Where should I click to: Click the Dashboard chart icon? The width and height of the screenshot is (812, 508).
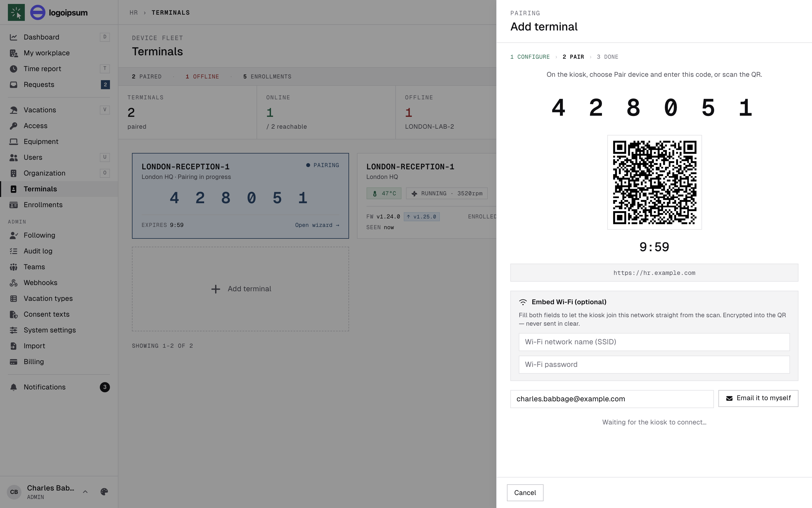pos(14,37)
